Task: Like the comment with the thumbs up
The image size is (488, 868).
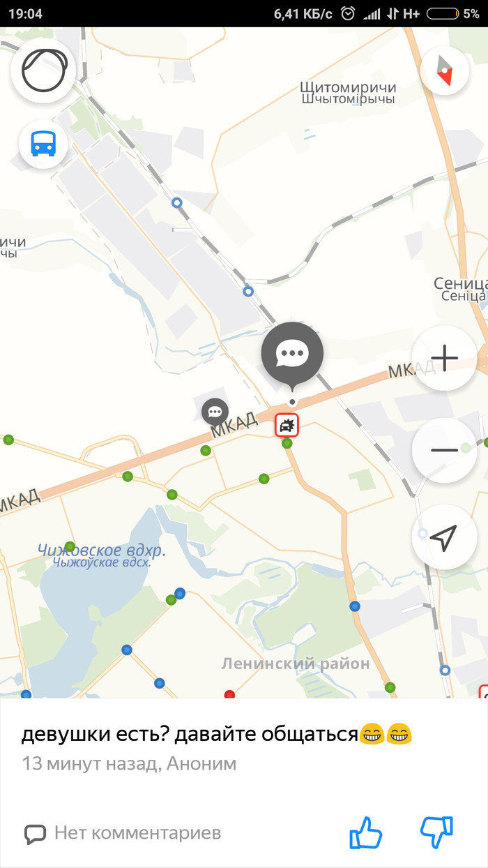Action: (366, 832)
